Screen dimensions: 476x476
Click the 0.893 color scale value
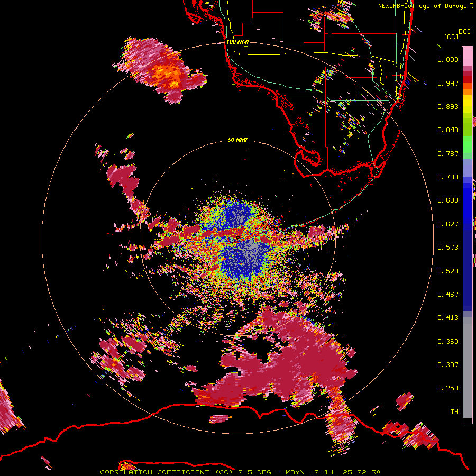click(x=448, y=106)
